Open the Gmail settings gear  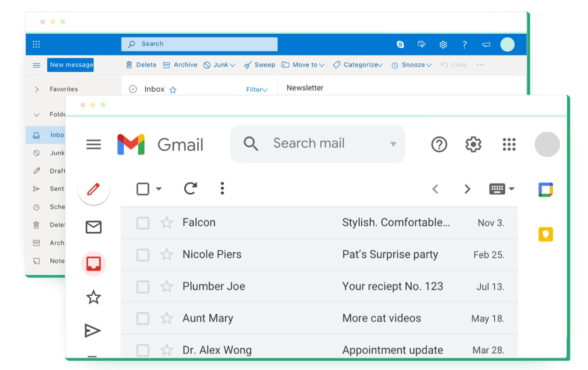pyautogui.click(x=473, y=144)
